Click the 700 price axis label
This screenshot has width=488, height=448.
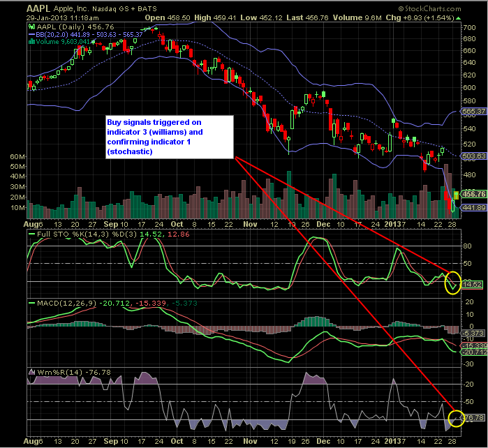point(469,28)
